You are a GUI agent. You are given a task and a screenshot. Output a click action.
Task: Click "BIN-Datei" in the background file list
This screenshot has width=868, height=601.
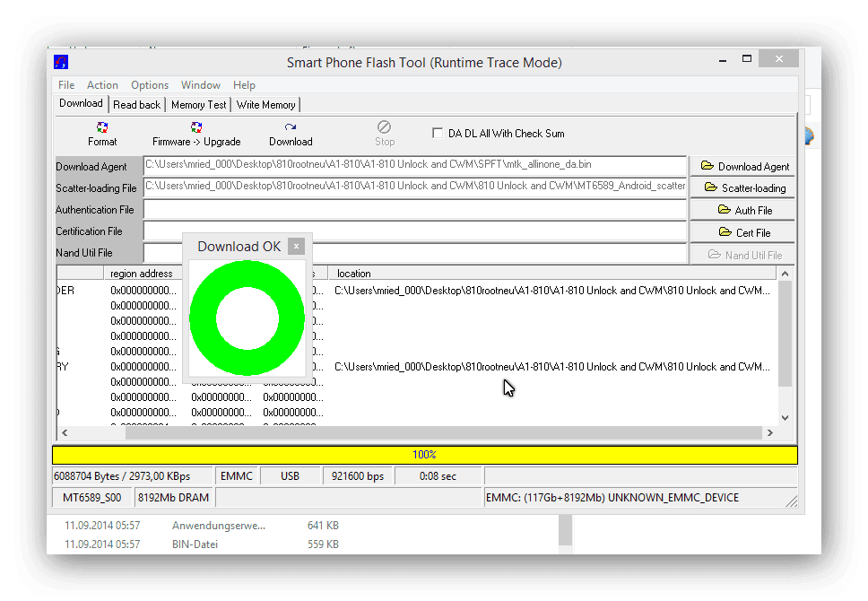coord(195,544)
